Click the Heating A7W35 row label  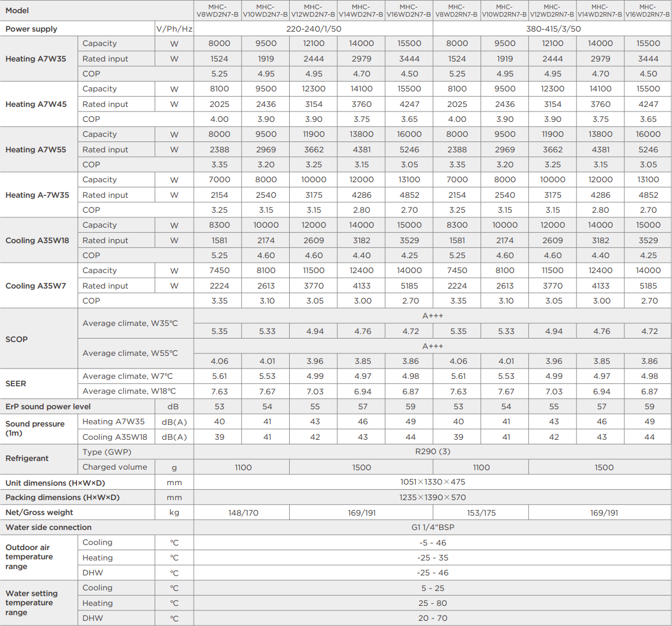point(35,59)
